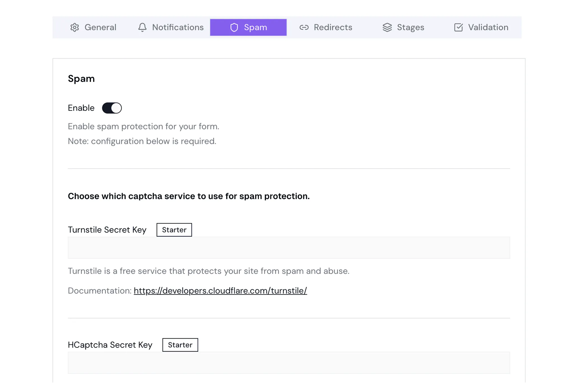Screen dimensions: 583x392
Task: Disable the spam protection Enable toggle
Action: coord(112,108)
